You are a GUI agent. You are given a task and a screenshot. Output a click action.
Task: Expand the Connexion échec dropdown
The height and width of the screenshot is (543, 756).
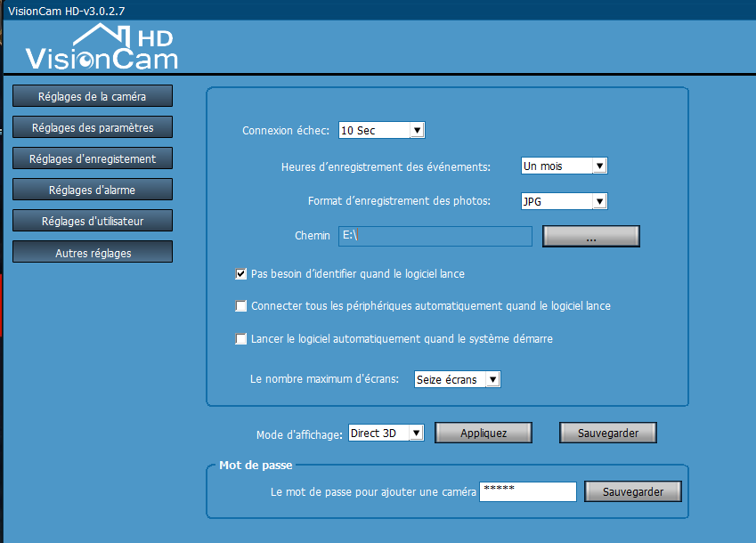[x=417, y=131]
